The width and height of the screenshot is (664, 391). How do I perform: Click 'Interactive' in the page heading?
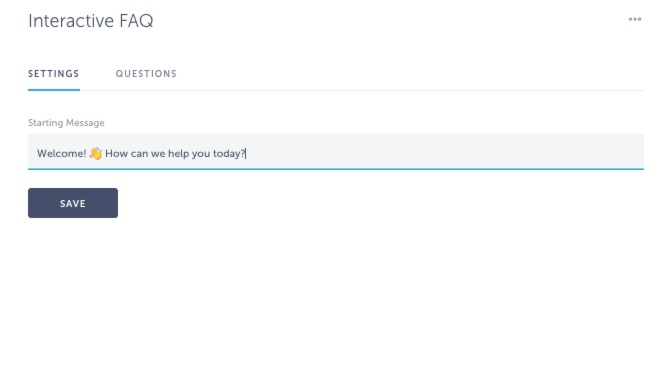tap(71, 21)
